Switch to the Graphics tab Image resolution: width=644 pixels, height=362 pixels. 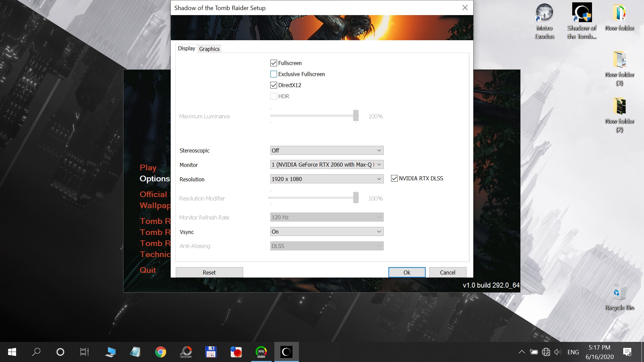pos(209,49)
